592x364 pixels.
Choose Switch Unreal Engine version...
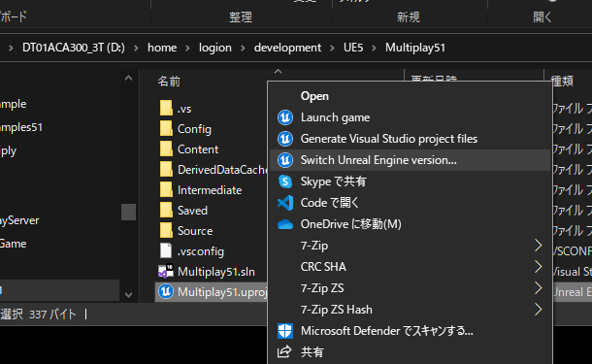pos(410,160)
